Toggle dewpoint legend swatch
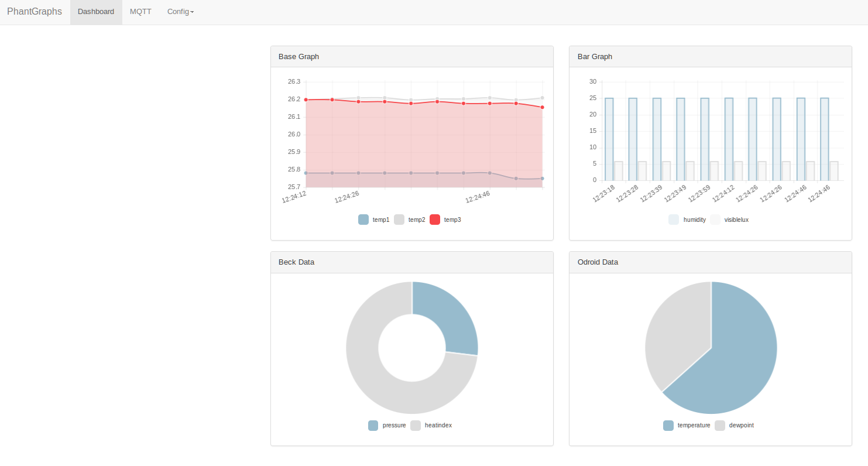This screenshot has width=868, height=466. [720, 426]
